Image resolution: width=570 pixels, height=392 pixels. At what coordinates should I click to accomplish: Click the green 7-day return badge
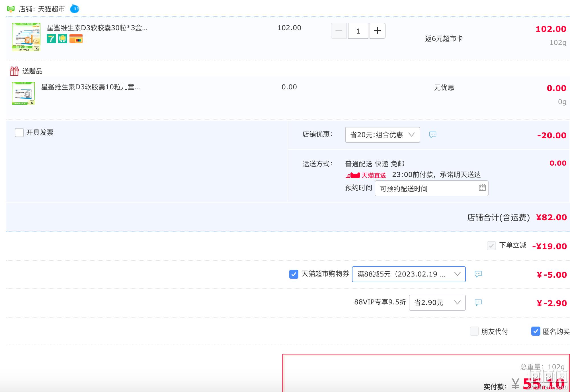click(x=51, y=39)
